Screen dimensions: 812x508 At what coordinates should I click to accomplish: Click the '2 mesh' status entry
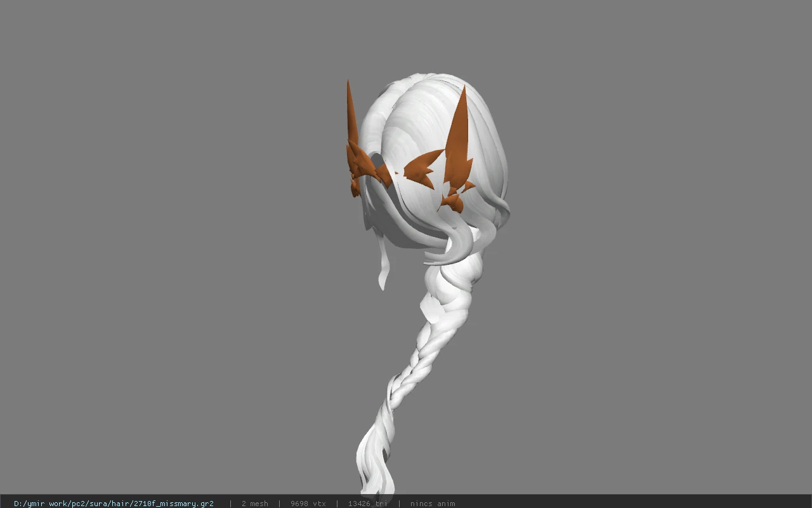point(254,504)
